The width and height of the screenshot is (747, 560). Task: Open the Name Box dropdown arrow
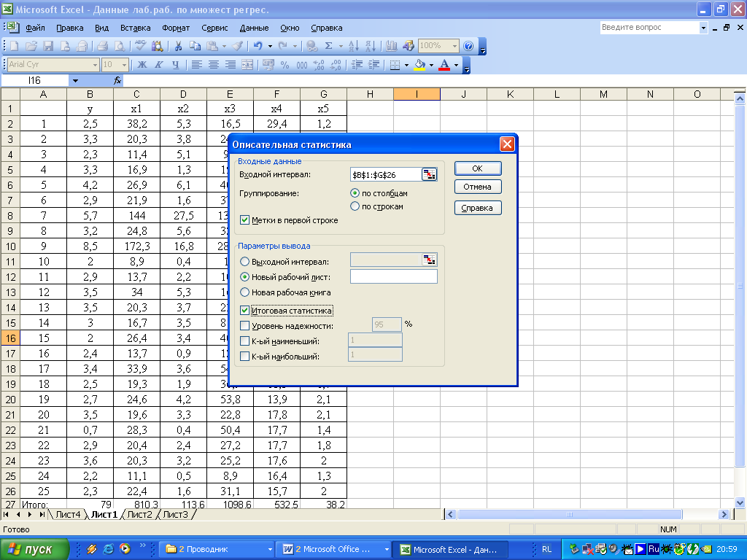click(x=75, y=81)
